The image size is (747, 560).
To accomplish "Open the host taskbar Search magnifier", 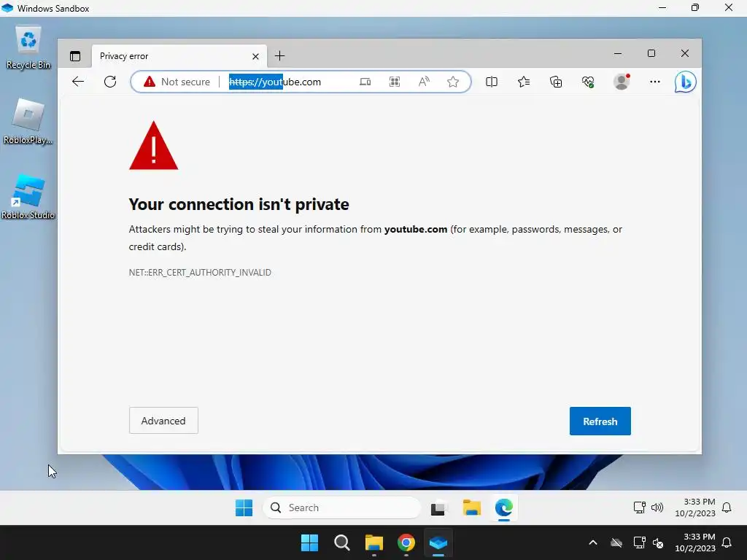I will (341, 542).
